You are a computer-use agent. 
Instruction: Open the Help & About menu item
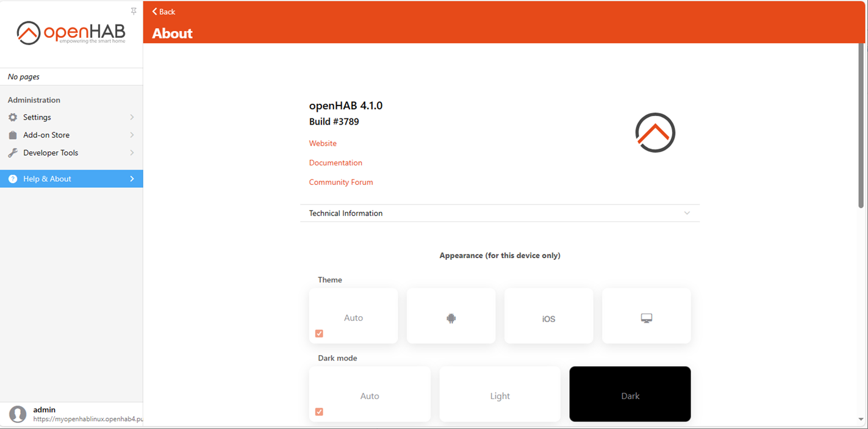coord(71,179)
